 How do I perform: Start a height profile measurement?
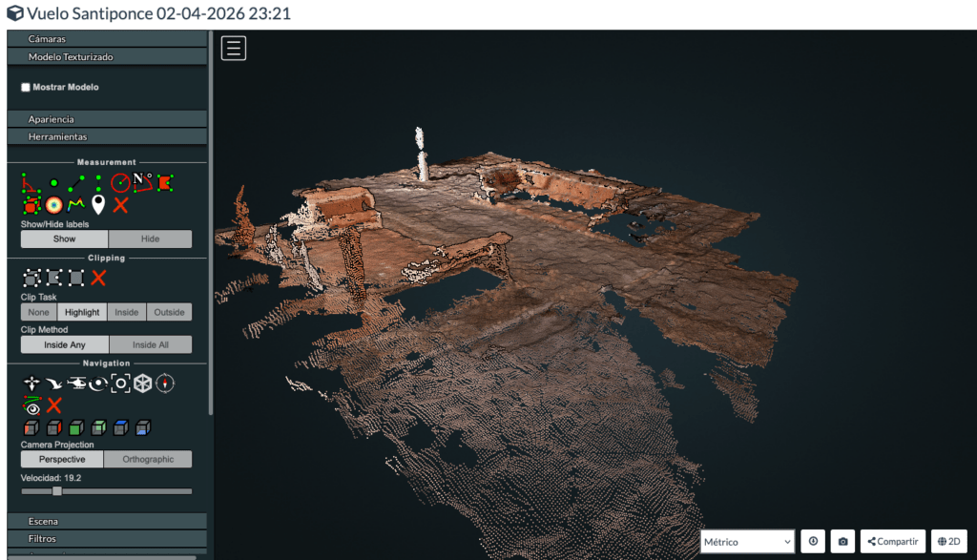click(x=75, y=204)
